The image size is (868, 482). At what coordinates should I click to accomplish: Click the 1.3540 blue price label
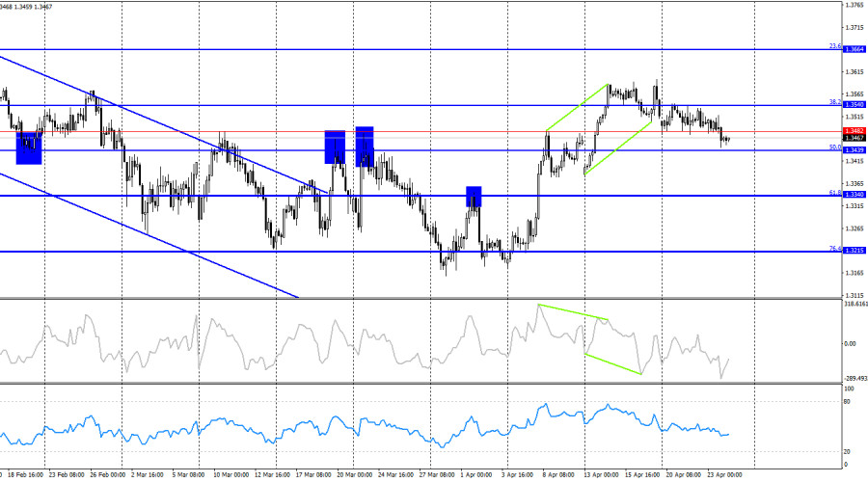854,104
